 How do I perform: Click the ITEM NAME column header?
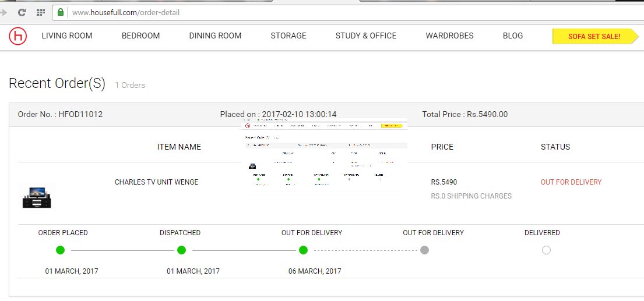tap(179, 147)
